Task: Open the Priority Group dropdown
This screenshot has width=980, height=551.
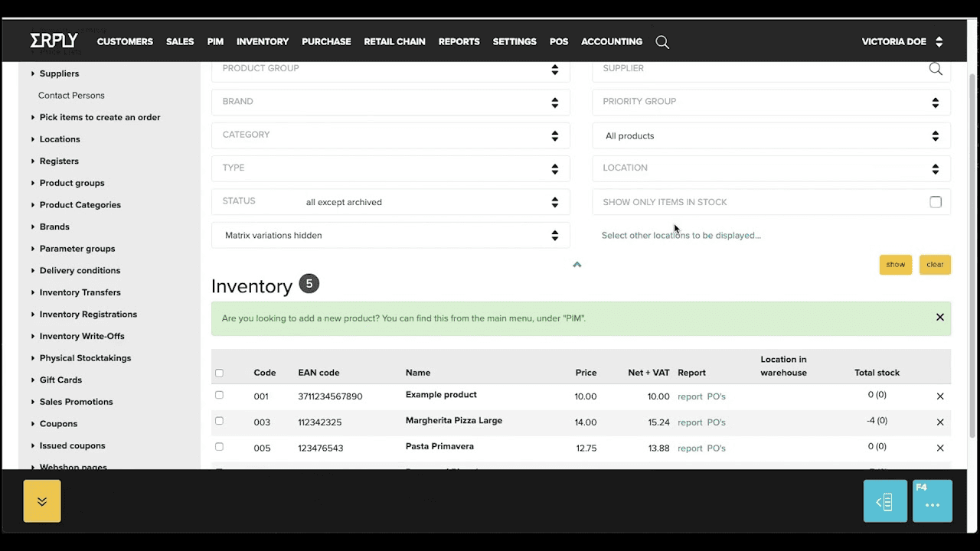Action: pyautogui.click(x=772, y=102)
